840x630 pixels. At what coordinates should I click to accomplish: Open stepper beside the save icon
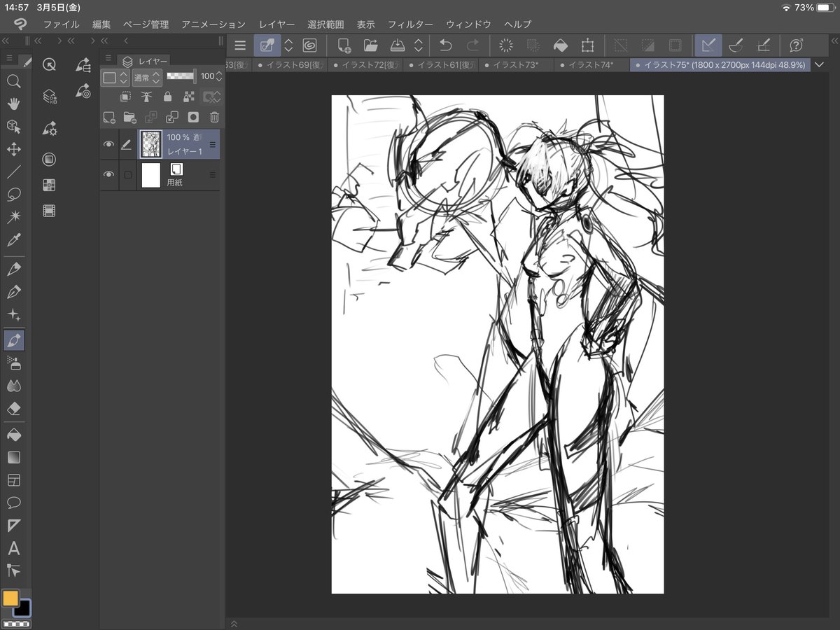coord(418,45)
